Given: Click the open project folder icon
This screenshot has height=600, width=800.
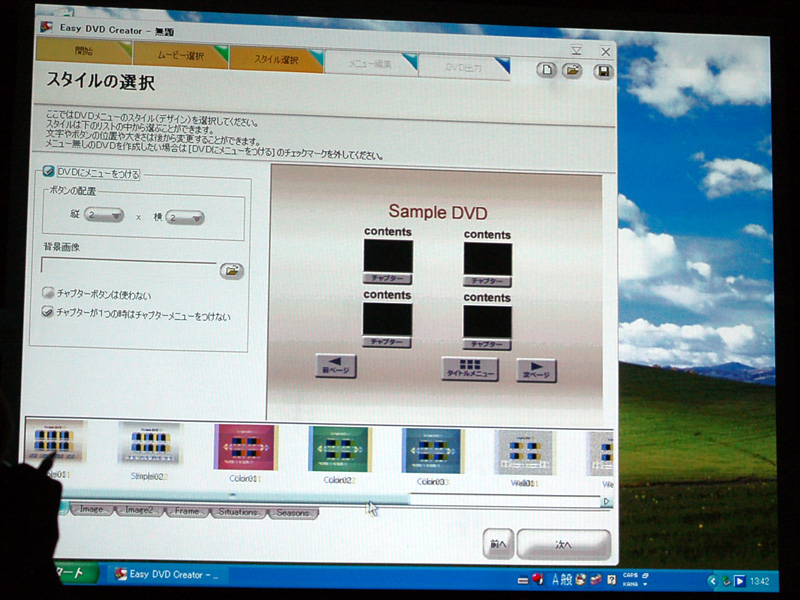Looking at the screenshot, I should pyautogui.click(x=573, y=71).
